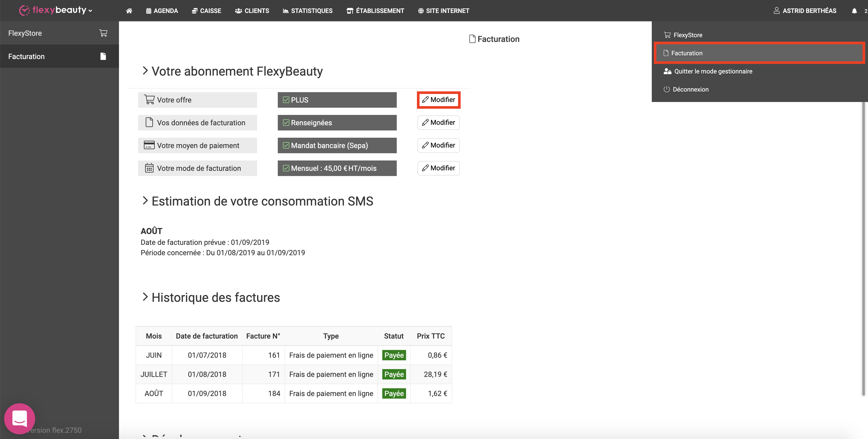Open the flexybeauty logo dropdown chevron
Viewport: 868px width, 439px height.
pyautogui.click(x=90, y=11)
